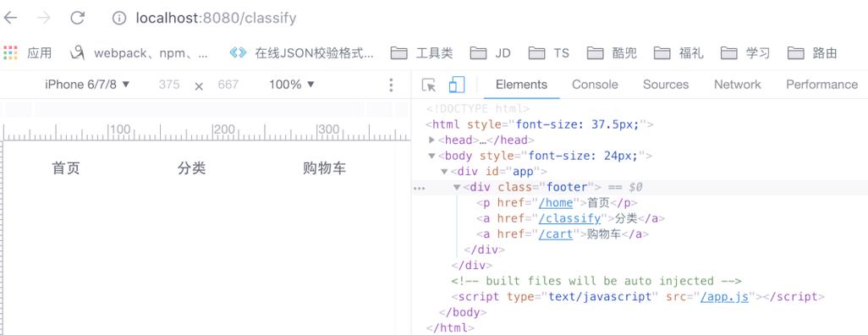The width and height of the screenshot is (868, 335).
Task: Click 购物车 in the page preview
Action: point(324,168)
